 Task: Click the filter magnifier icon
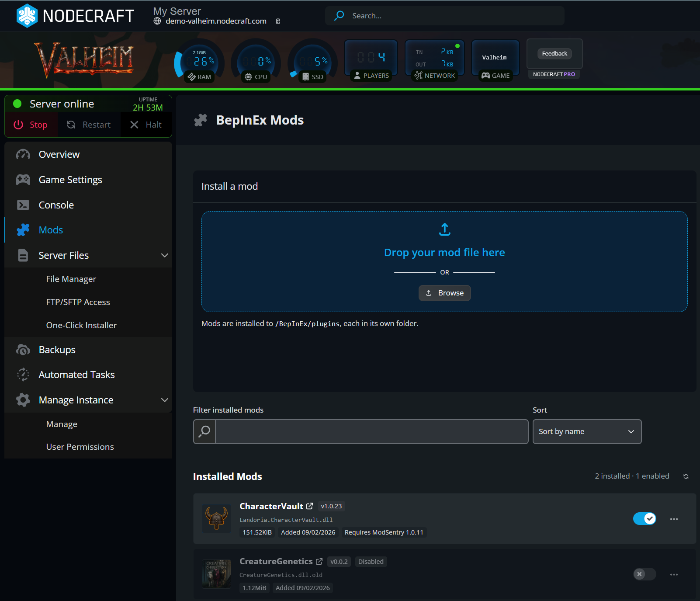(204, 431)
